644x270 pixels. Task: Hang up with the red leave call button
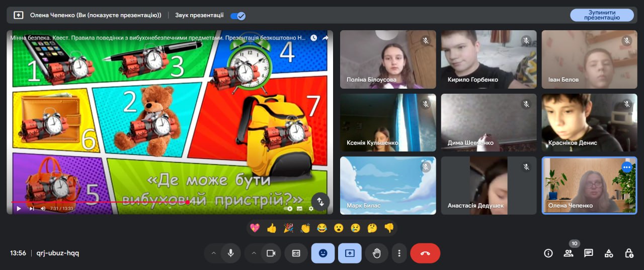425,253
